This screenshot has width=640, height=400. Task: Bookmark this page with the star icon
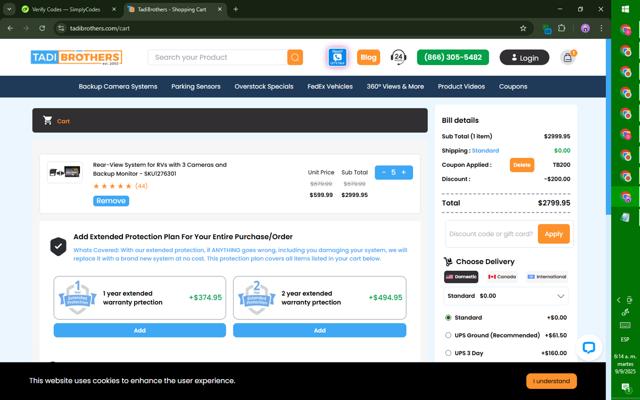tap(523, 28)
